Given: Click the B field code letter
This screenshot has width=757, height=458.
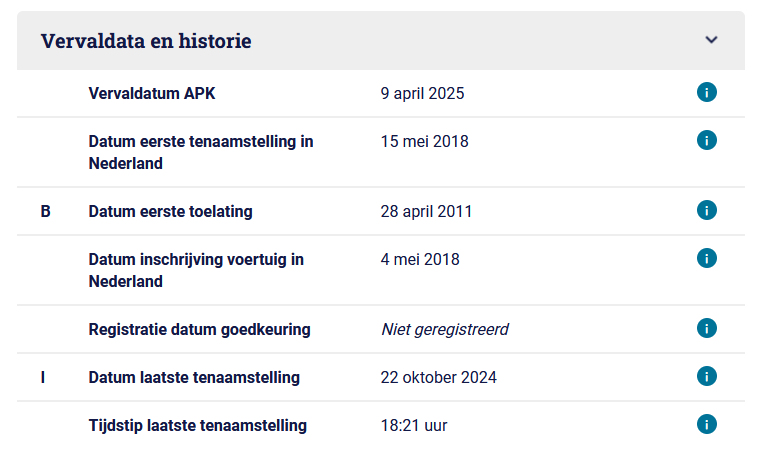Looking at the screenshot, I should click(x=45, y=211).
